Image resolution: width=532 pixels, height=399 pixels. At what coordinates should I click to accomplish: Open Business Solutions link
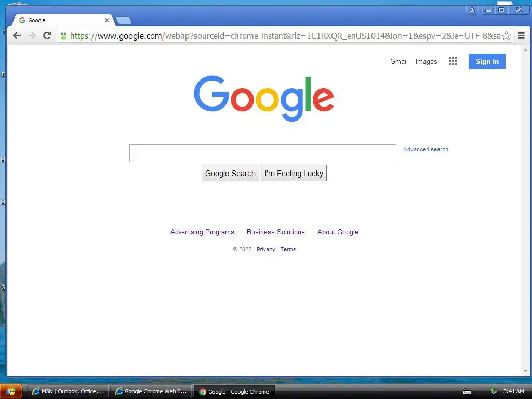pyautogui.click(x=275, y=232)
